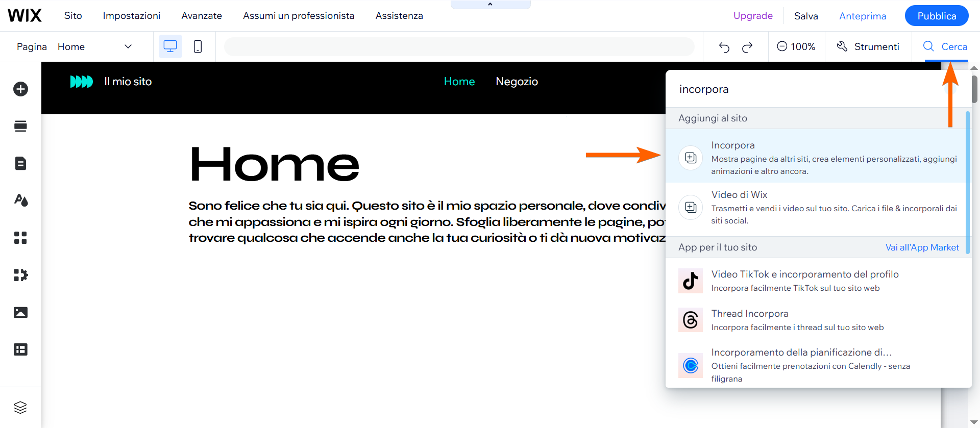Open the My Business puzzle icon
Image resolution: width=980 pixels, height=428 pixels.
click(x=20, y=275)
